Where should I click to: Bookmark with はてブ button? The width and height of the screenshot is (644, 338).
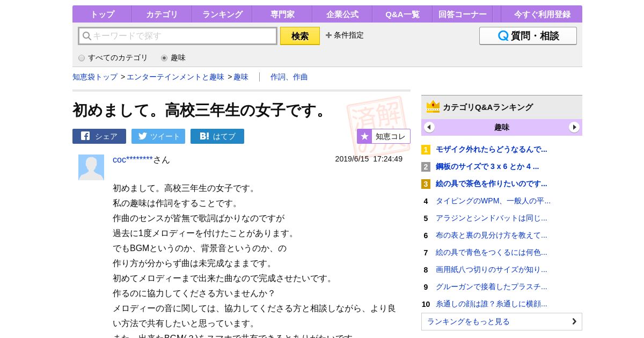(x=217, y=136)
